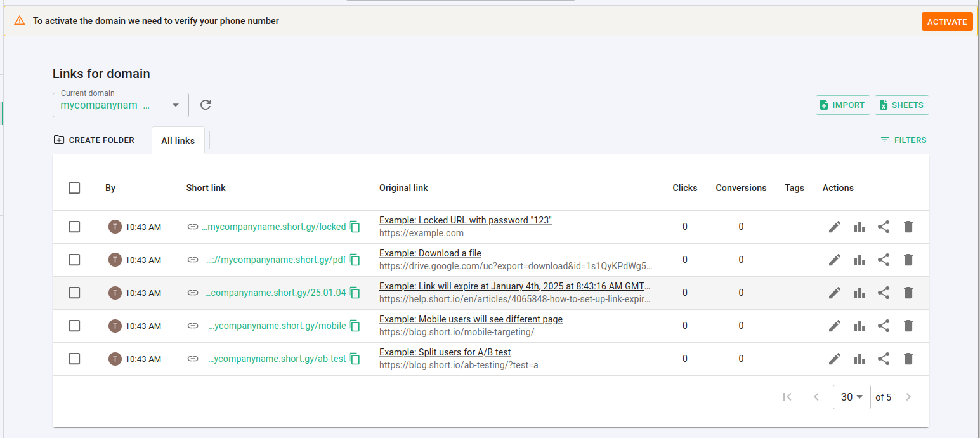Click the refresh icon beside the domain selector
This screenshot has width=980, height=438.
pos(206,105)
